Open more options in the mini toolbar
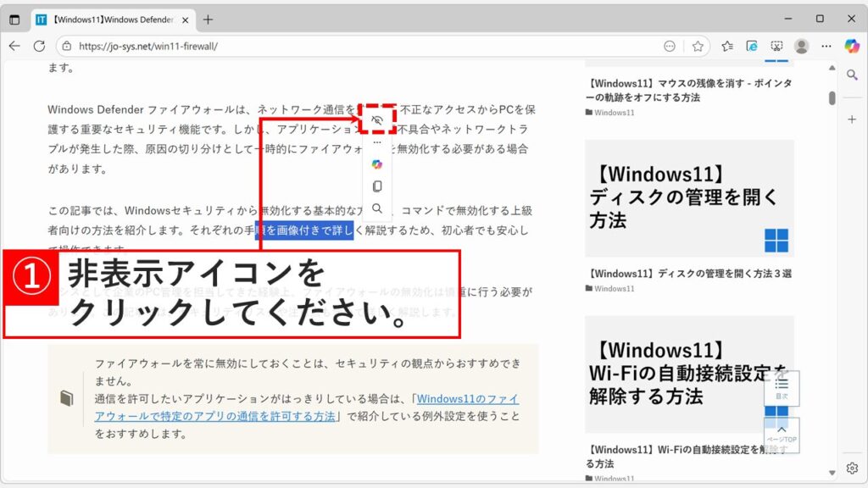 (x=377, y=142)
